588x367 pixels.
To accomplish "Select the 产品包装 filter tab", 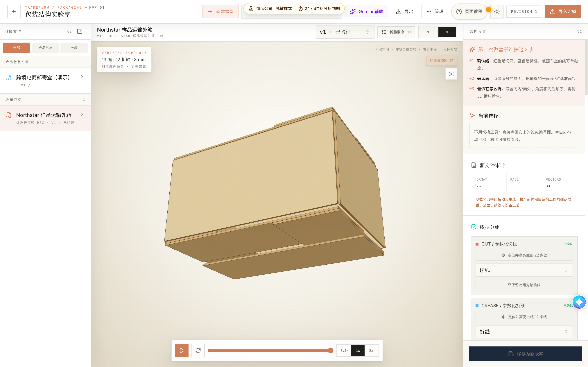I will [45, 48].
